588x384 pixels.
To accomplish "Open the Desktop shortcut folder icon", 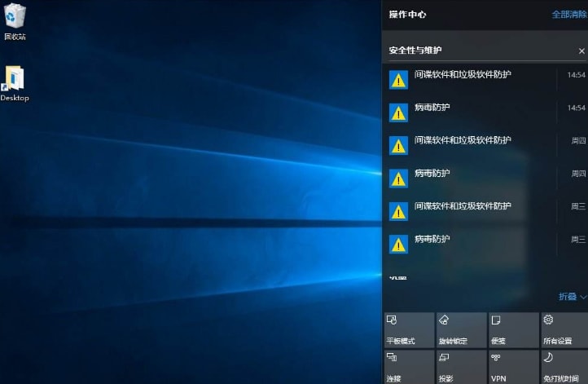I will point(14,83).
